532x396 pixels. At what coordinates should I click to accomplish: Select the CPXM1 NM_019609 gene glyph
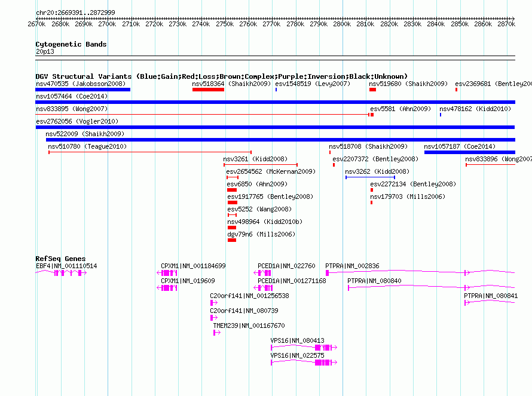click(x=167, y=288)
